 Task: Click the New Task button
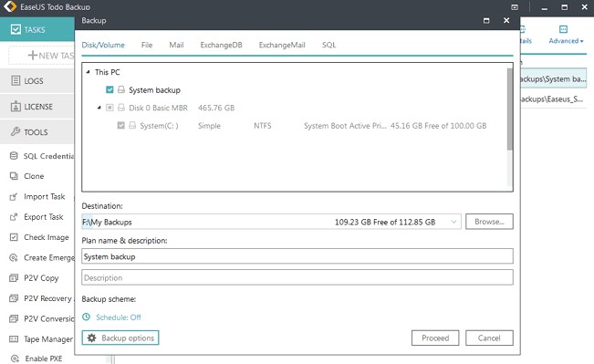pos(42,56)
